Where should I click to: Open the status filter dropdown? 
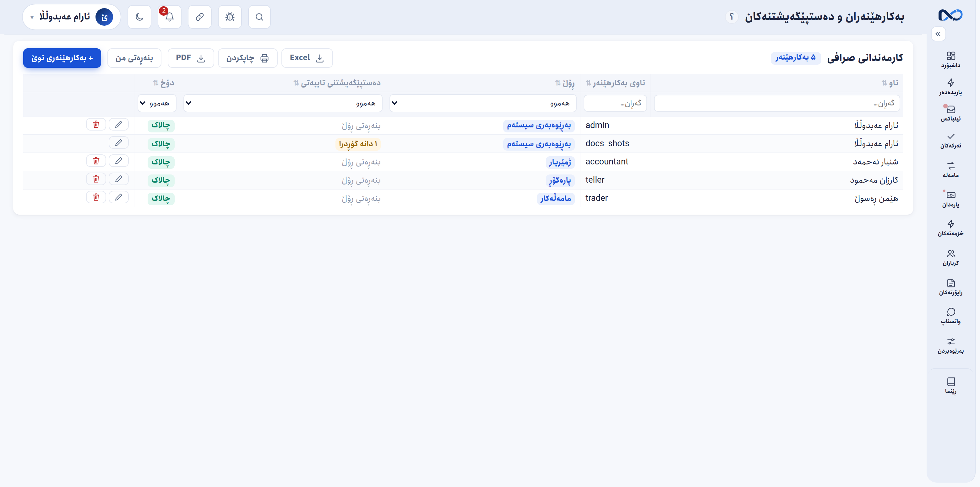[157, 103]
